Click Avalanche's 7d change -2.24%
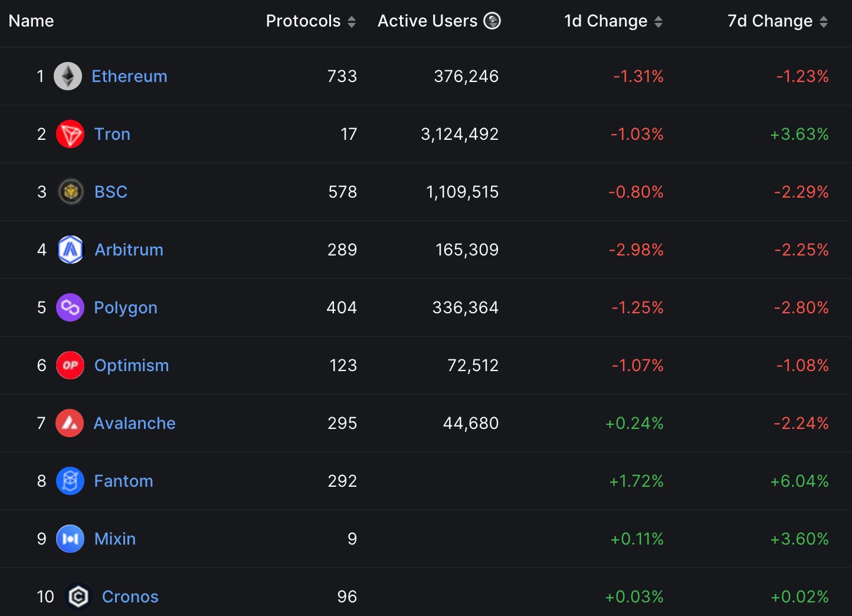 [801, 423]
